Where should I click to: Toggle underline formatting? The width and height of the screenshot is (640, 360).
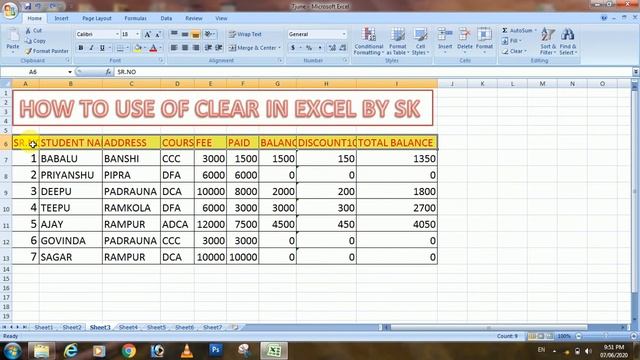(x=102, y=48)
